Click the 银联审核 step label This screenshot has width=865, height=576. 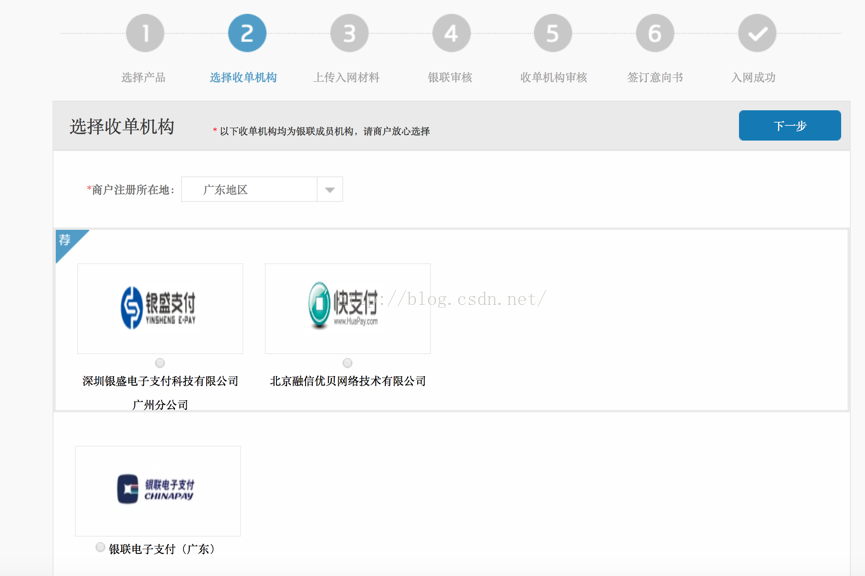coord(450,77)
